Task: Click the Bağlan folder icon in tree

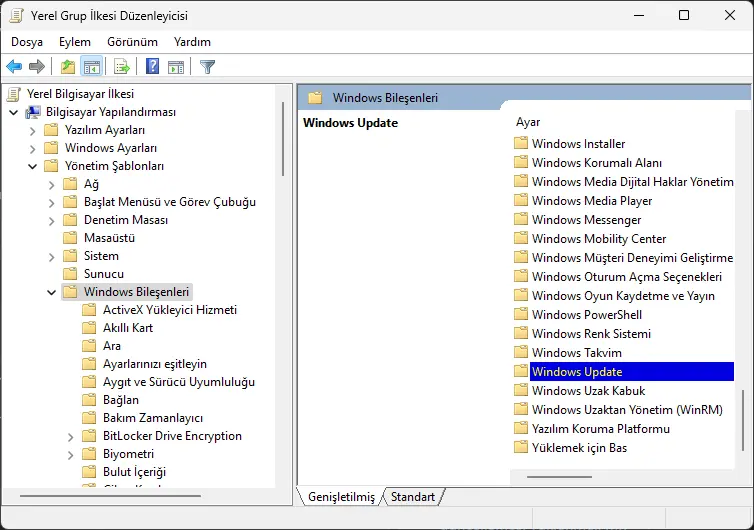Action: [89, 400]
